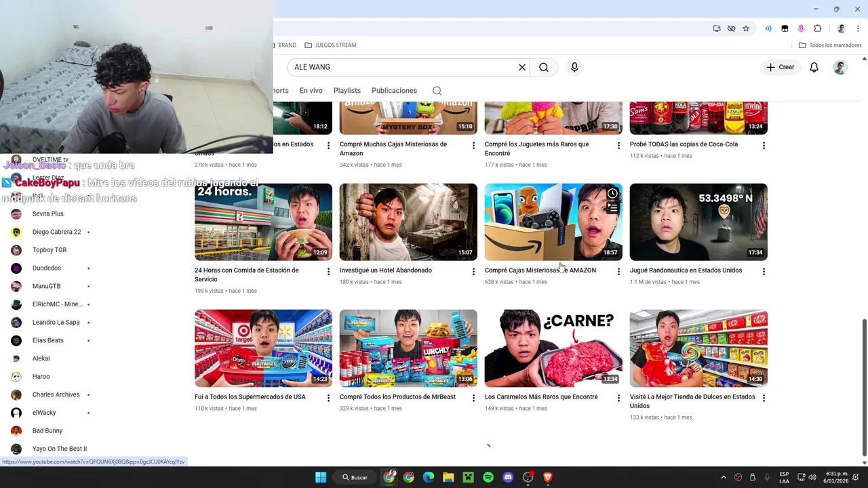Open options for Jugué Randonautica en Estados Unidos

coord(764,272)
